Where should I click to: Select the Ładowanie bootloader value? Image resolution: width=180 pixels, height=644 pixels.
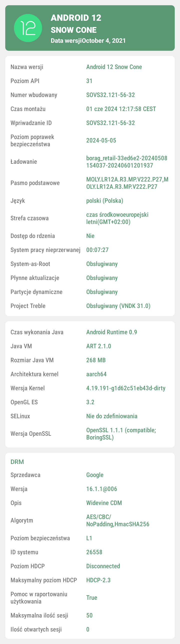click(x=126, y=162)
